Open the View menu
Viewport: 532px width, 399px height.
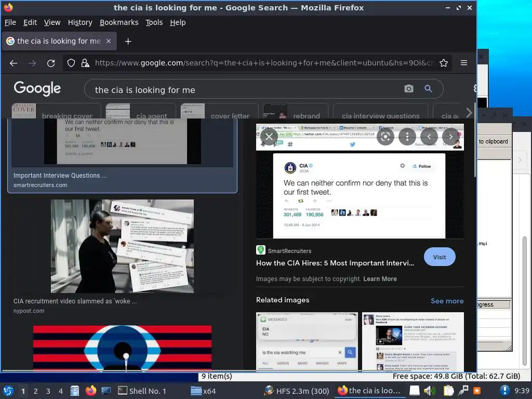click(x=52, y=22)
